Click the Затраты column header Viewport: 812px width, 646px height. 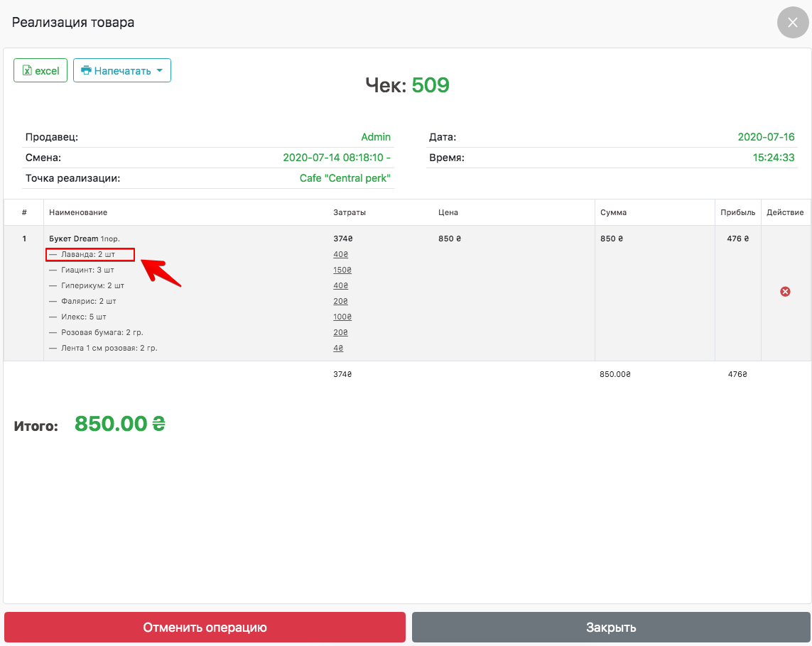350,212
